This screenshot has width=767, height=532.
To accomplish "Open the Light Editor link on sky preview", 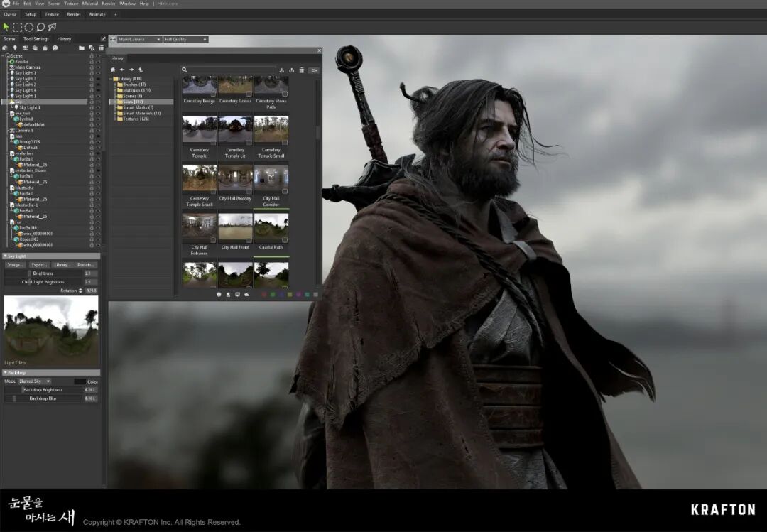I will [x=16, y=363].
